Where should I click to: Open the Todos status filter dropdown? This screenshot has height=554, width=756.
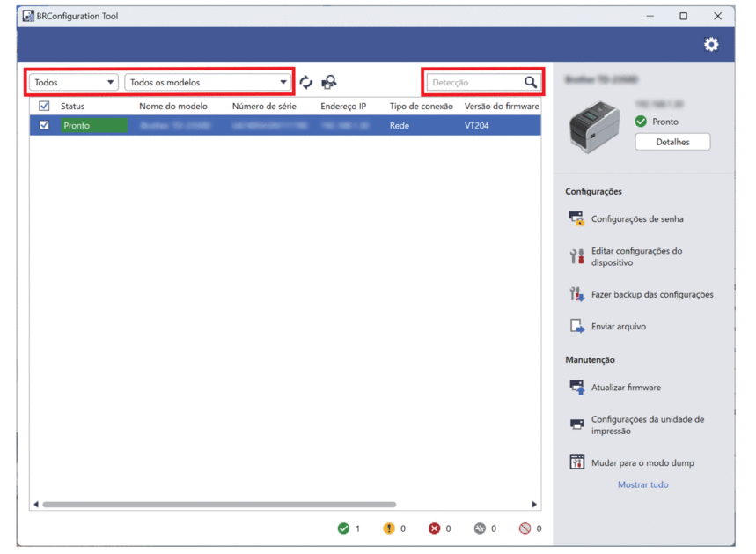tap(74, 82)
